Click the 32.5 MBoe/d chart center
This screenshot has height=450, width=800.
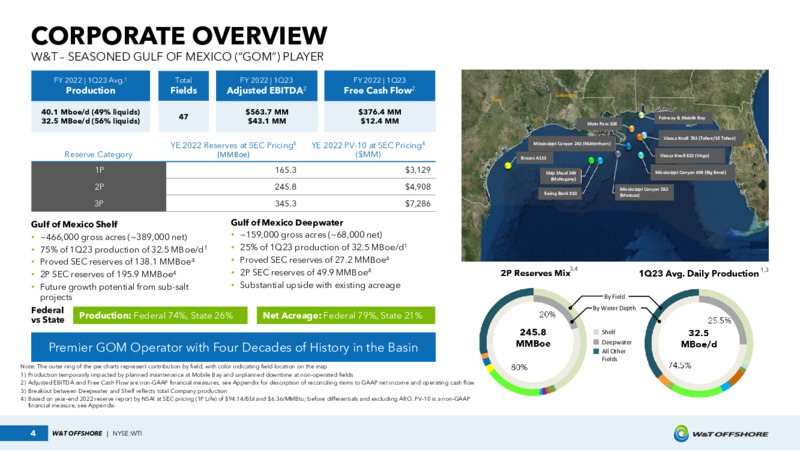pyautogui.click(x=698, y=338)
